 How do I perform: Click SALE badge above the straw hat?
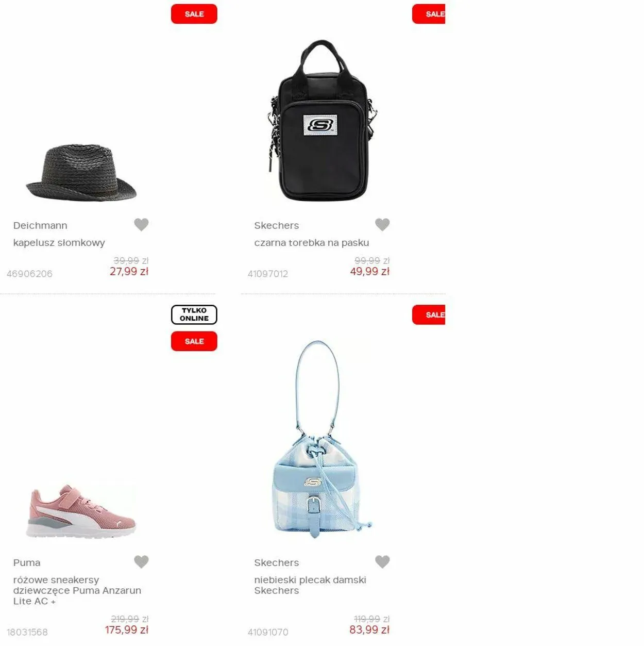[x=194, y=14]
